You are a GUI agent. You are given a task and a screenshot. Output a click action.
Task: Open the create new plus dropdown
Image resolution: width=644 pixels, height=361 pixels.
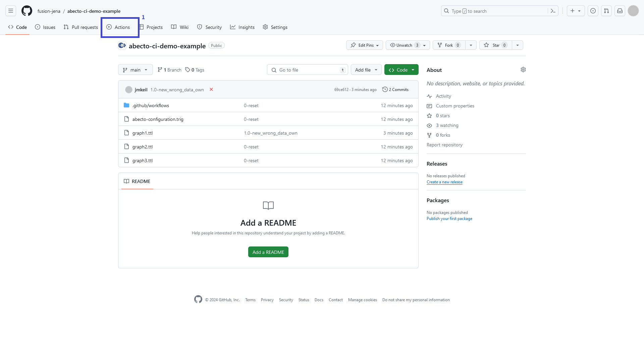click(576, 11)
